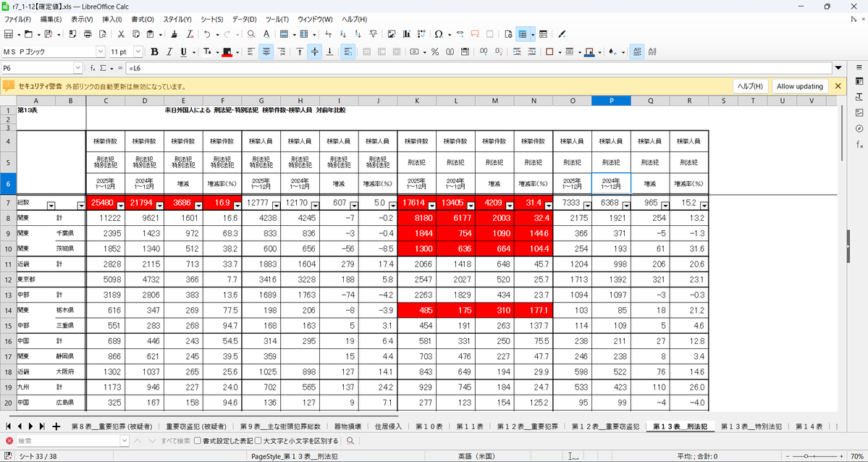The height and width of the screenshot is (462, 868).
Task: Click the Function Wizard fx icon
Action: [93, 68]
